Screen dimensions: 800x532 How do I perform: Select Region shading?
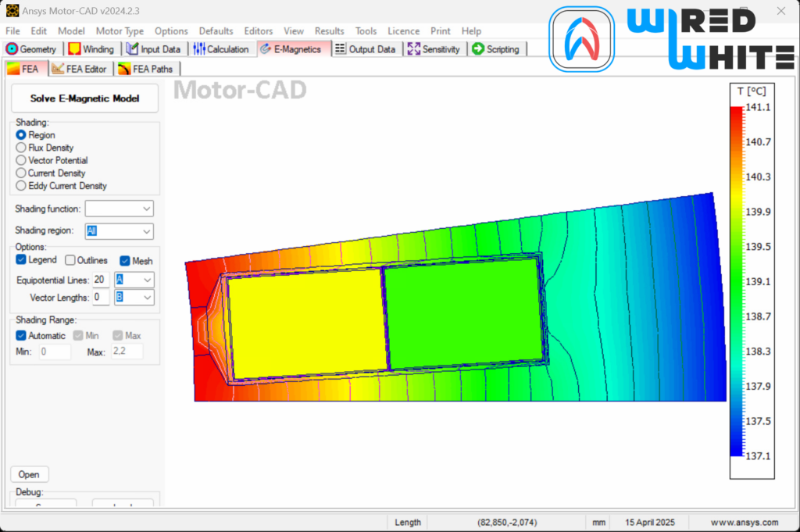pyautogui.click(x=21, y=135)
